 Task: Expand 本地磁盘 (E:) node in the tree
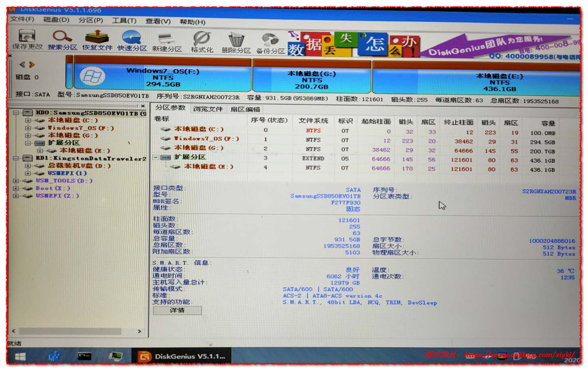[x=40, y=150]
